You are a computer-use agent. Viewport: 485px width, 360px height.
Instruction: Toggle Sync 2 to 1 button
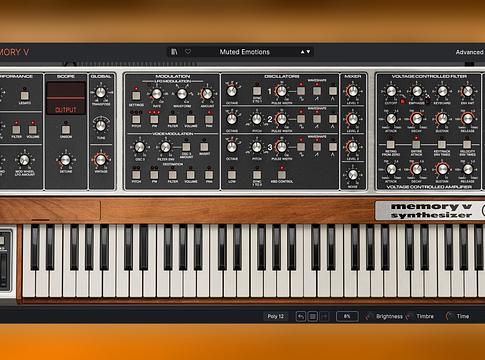click(257, 91)
